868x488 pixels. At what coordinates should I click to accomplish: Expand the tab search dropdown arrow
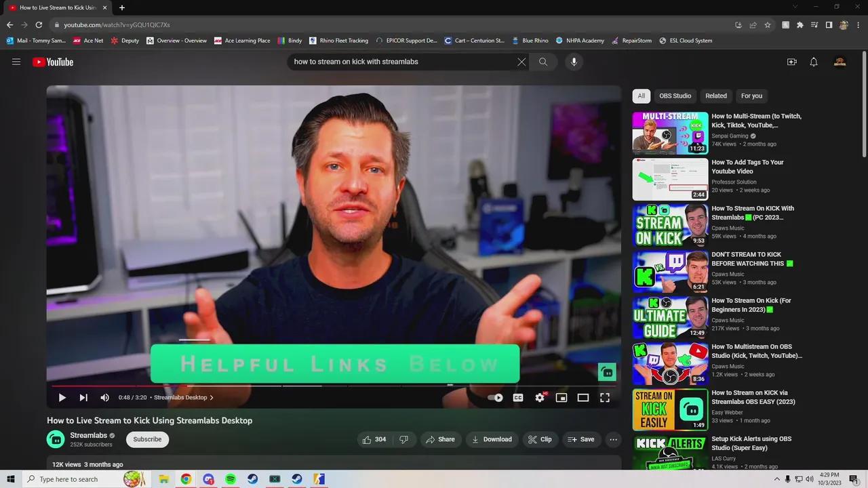795,7
